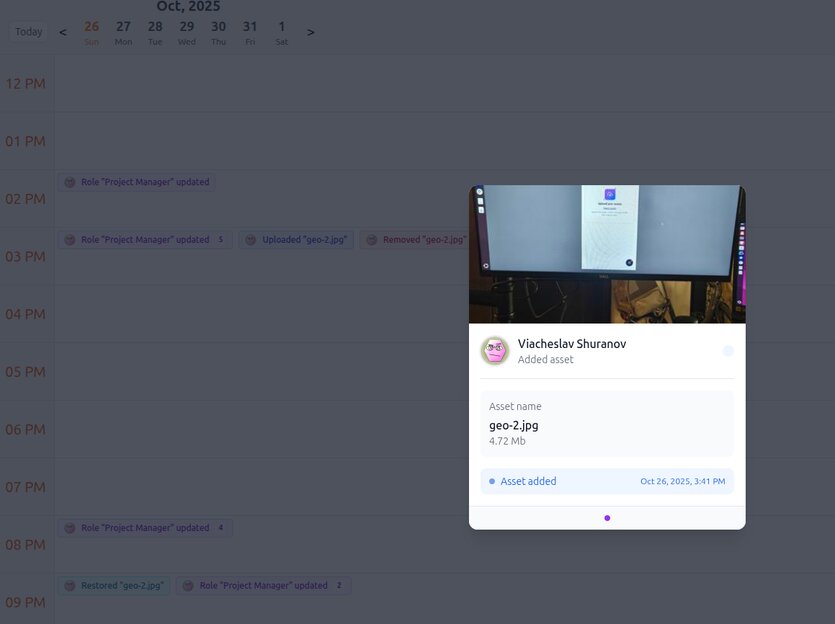Click the avatar icon on the 2 PM role update
The height and width of the screenshot is (624, 835).
[69, 181]
